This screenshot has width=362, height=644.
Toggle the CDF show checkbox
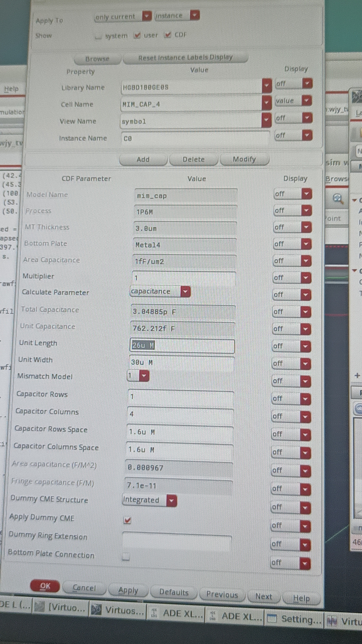pyautogui.click(x=168, y=35)
